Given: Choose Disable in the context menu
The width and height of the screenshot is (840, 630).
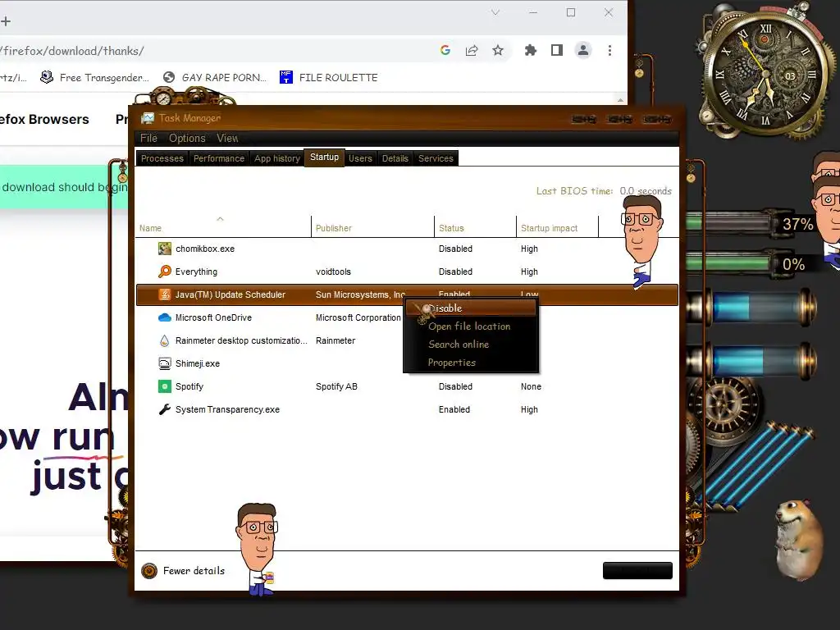Looking at the screenshot, I should (x=471, y=308).
